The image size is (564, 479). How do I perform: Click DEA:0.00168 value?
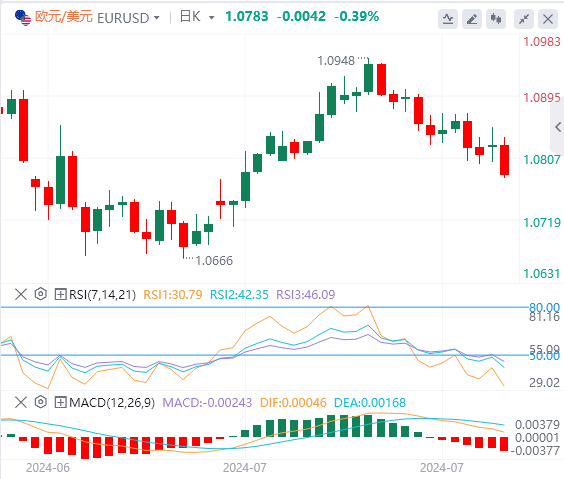coord(370,403)
